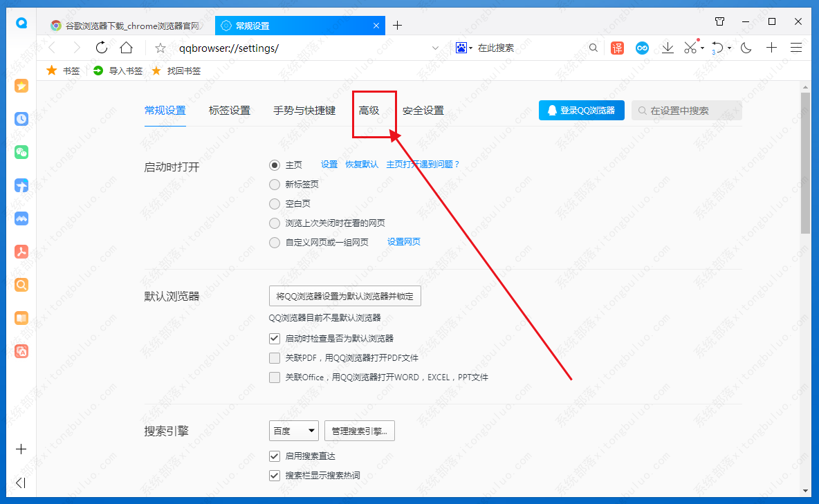Open the blue cloud sidebar app icon
819x504 pixels.
pyautogui.click(x=21, y=218)
